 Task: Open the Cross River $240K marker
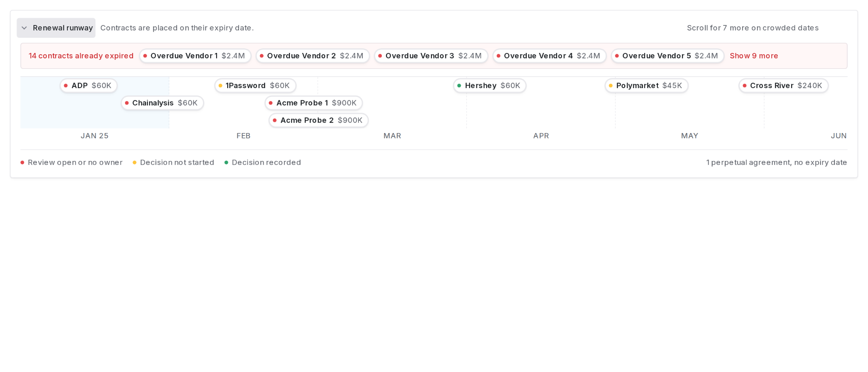784,86
